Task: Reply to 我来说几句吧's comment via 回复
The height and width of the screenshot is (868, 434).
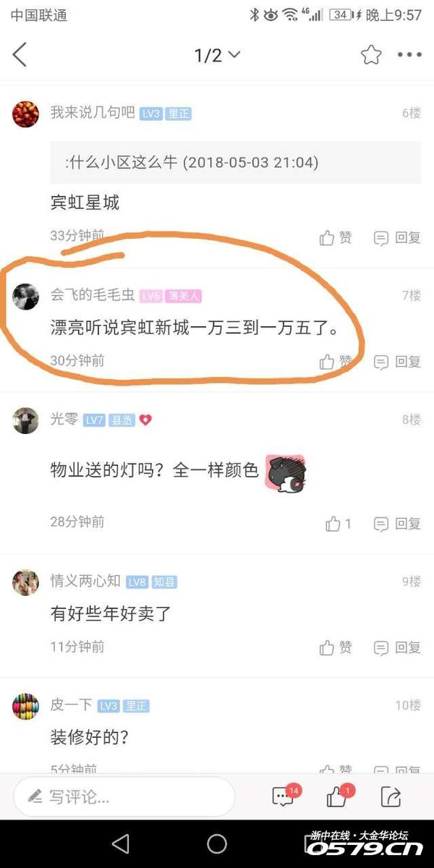Action: [x=397, y=237]
